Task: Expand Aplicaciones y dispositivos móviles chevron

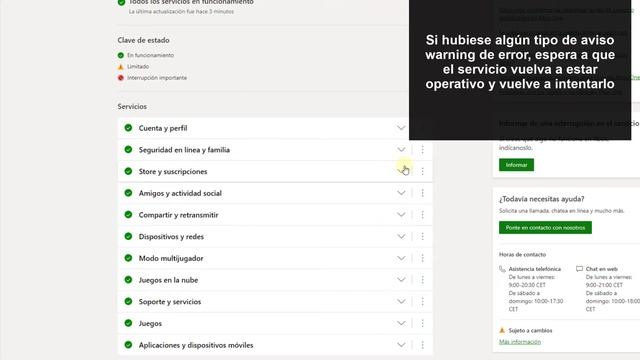Action: pyautogui.click(x=401, y=345)
